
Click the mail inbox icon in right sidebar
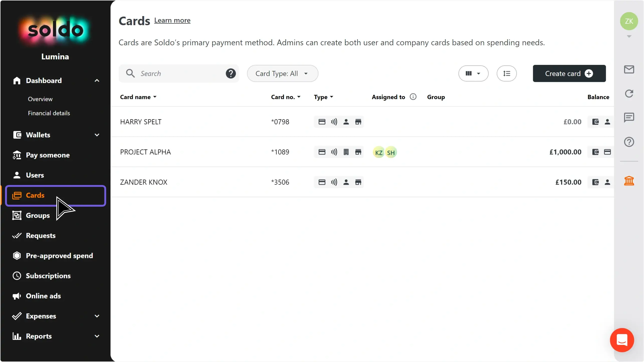629,69
